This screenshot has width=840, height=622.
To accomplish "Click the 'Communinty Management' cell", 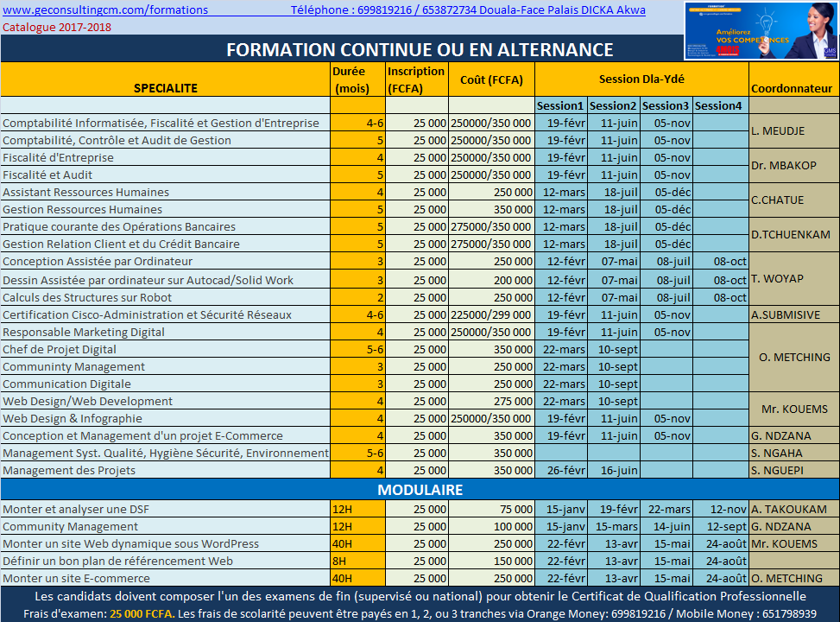I will pyautogui.click(x=166, y=367).
